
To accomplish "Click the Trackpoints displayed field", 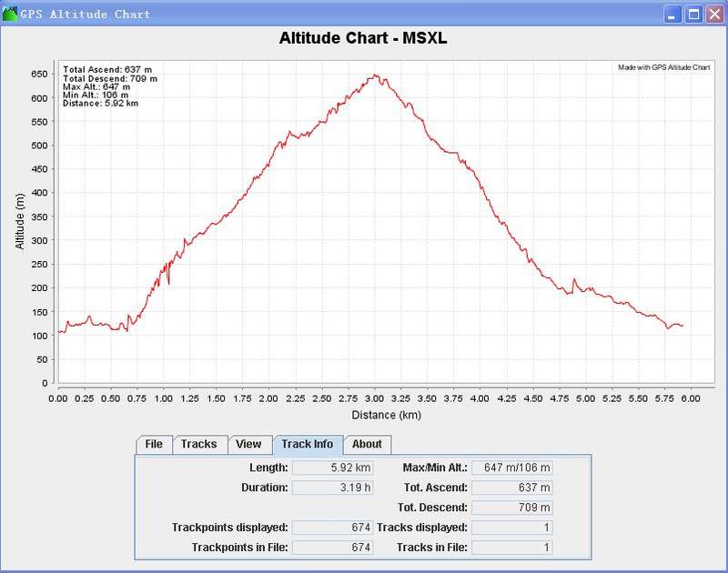I will (332, 528).
